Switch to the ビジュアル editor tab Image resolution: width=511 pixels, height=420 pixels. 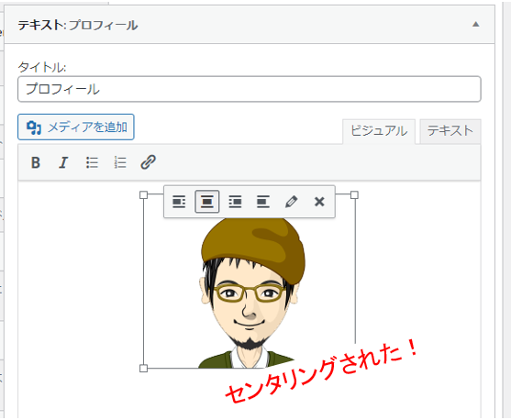(379, 131)
